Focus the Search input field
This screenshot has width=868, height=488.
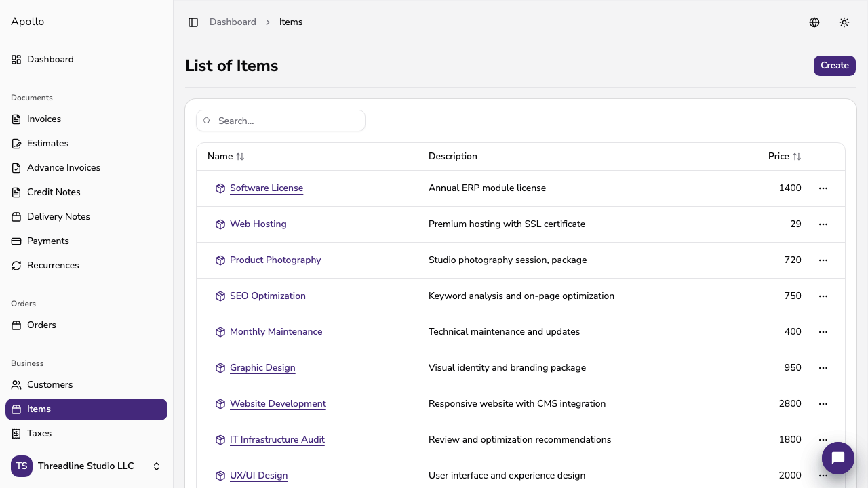pyautogui.click(x=281, y=121)
